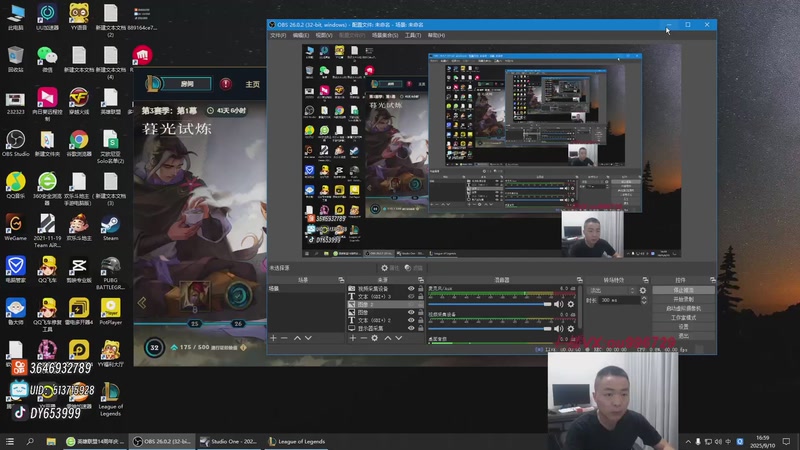Toggle lock on 视频采集设备 source
Screen dimensions: 800x450
tap(420, 289)
